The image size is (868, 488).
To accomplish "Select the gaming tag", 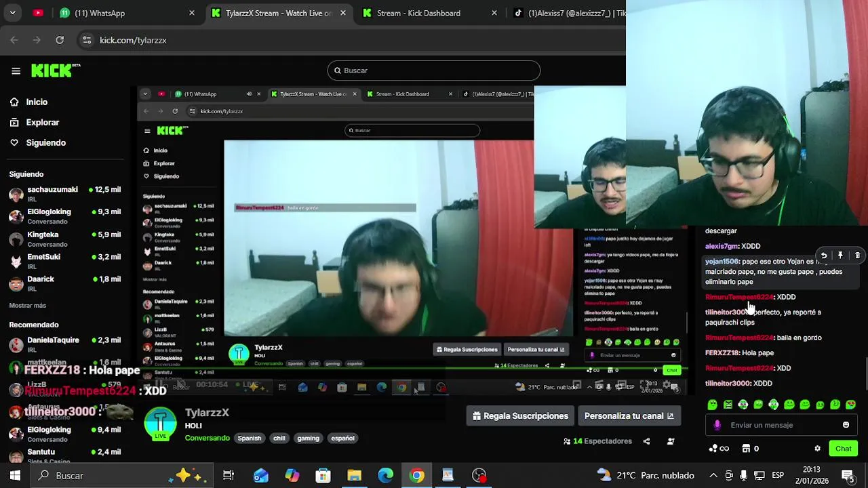I will (308, 438).
